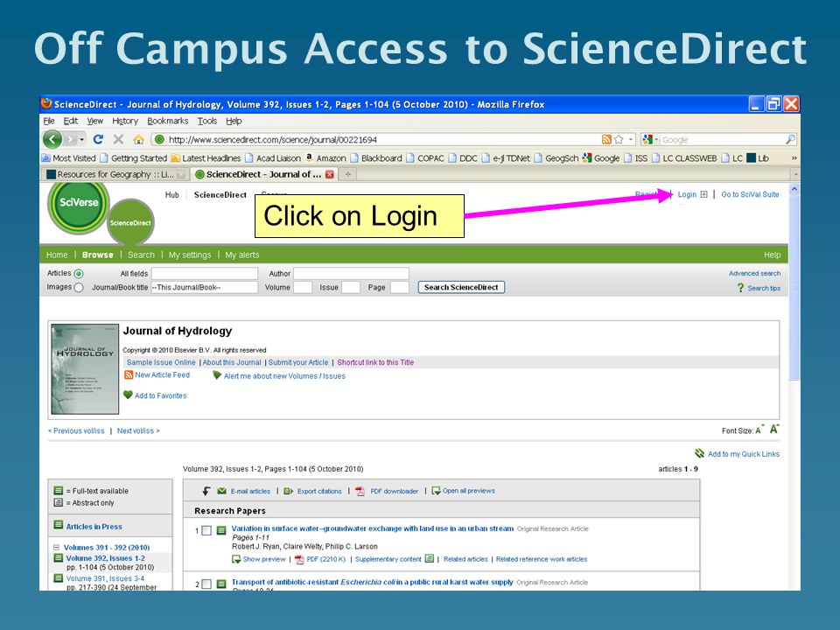Screen dimensions: 840x630
Task: Click the Open all previews icon
Action: (436, 491)
